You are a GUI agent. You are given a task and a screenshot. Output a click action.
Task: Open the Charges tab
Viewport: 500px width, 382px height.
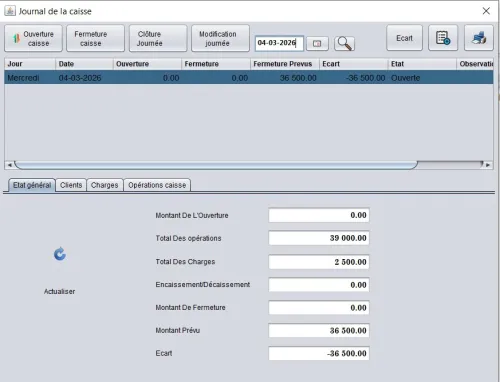pyautogui.click(x=105, y=185)
